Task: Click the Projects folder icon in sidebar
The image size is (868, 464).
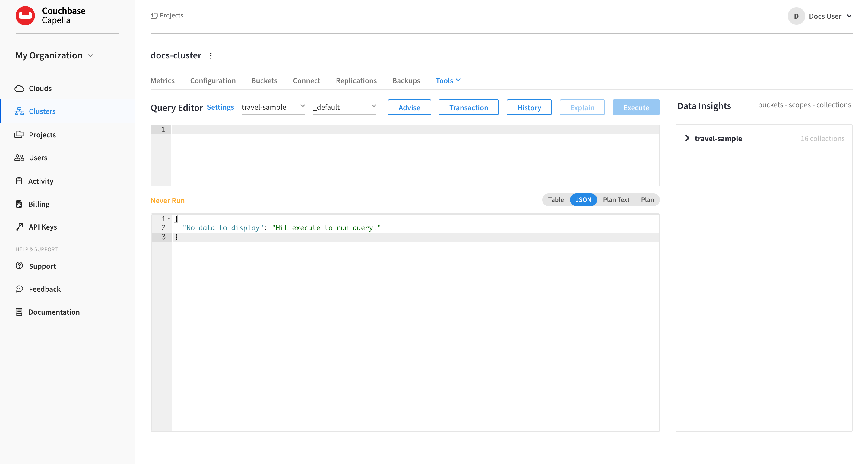Action: pos(20,134)
